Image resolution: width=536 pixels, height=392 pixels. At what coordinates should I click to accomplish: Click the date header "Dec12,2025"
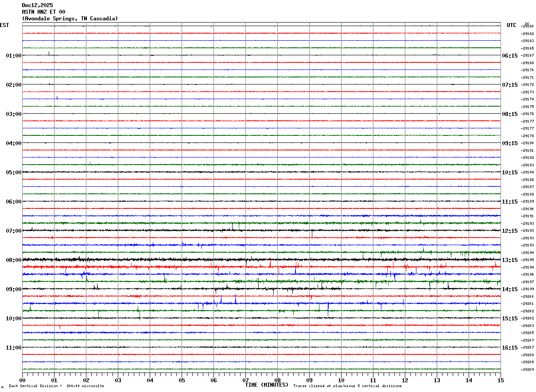pos(37,5)
